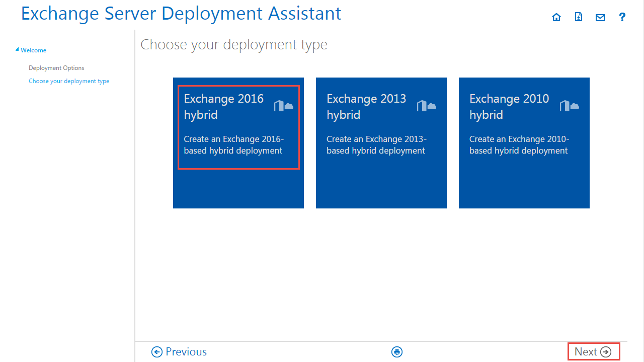
Task: Click 'Create an Exchange 2010-based hybrid deployment' text
Action: tap(519, 145)
